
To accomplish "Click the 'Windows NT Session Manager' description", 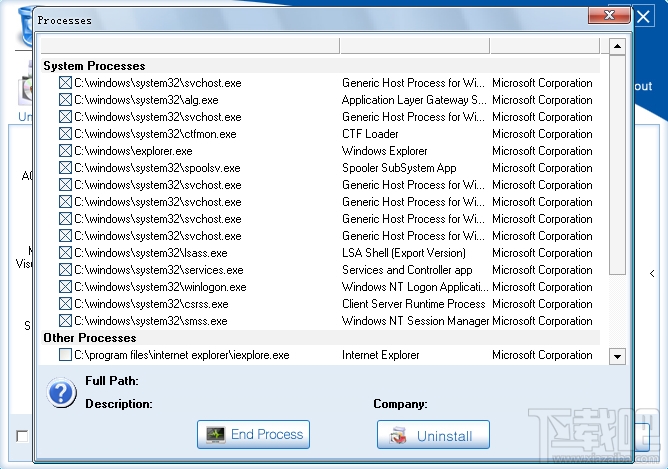I will click(415, 321).
